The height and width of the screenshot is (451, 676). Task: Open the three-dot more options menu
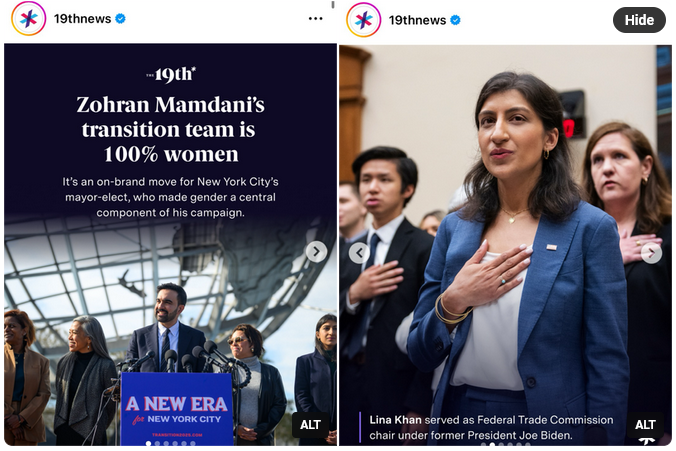point(316,19)
